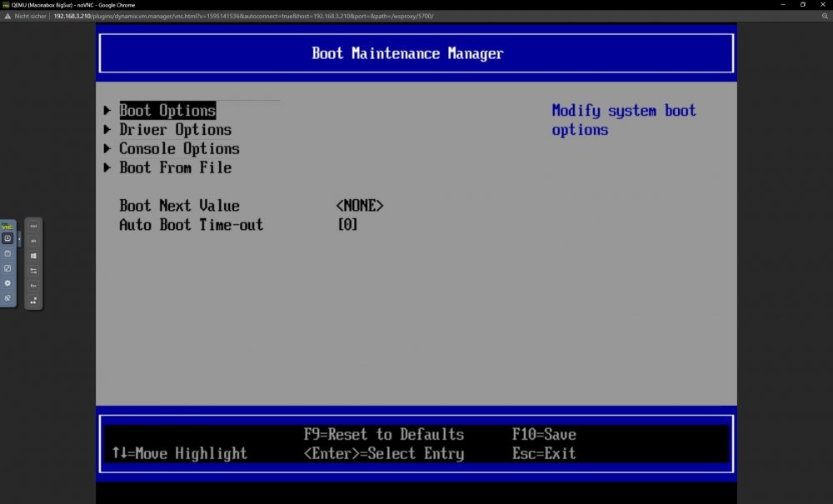Screen dimensions: 833x504
Task: Toggle the noVNC extra keys panel button
Action: [x=7, y=238]
